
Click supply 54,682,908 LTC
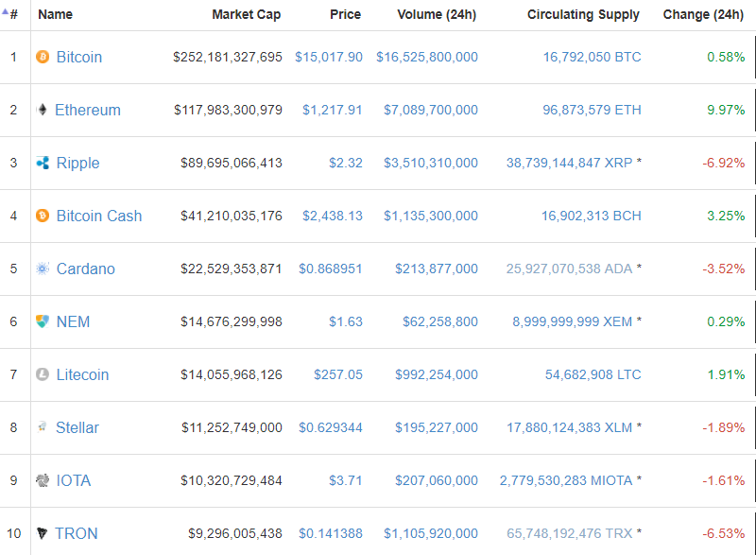593,374
